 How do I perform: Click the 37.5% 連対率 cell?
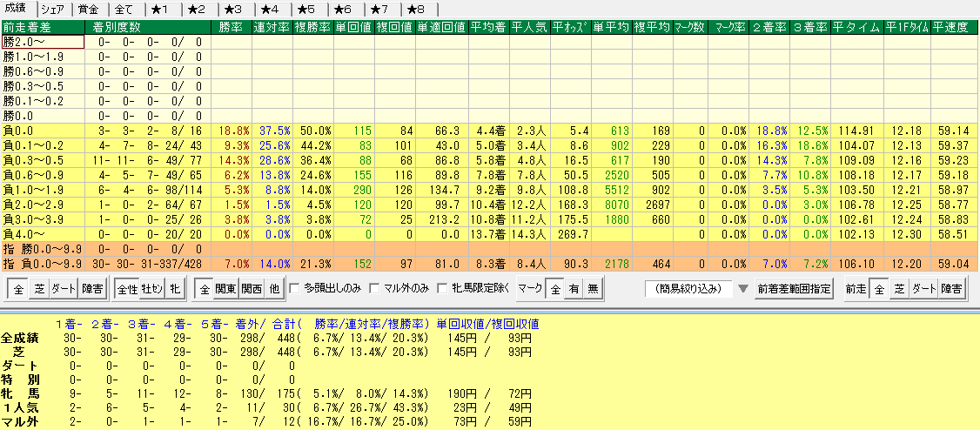click(x=273, y=131)
